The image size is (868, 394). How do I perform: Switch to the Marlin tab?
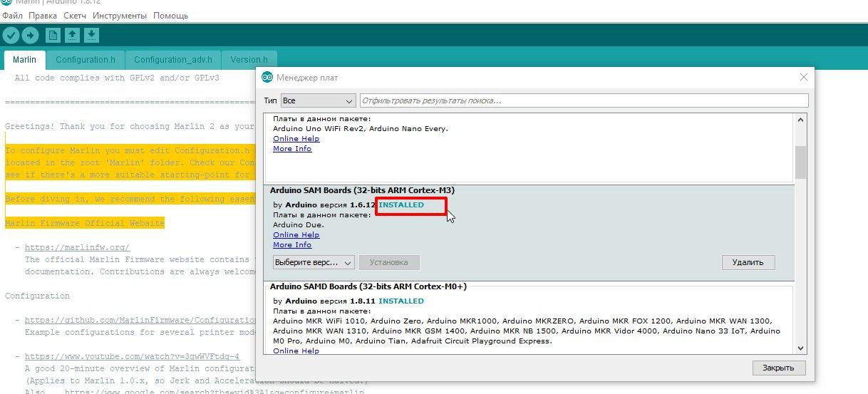point(25,60)
